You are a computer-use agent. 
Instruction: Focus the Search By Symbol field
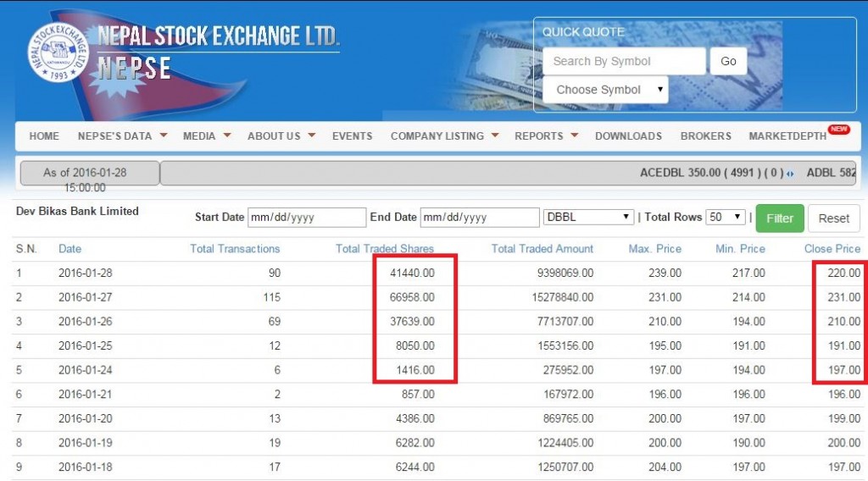tap(624, 61)
